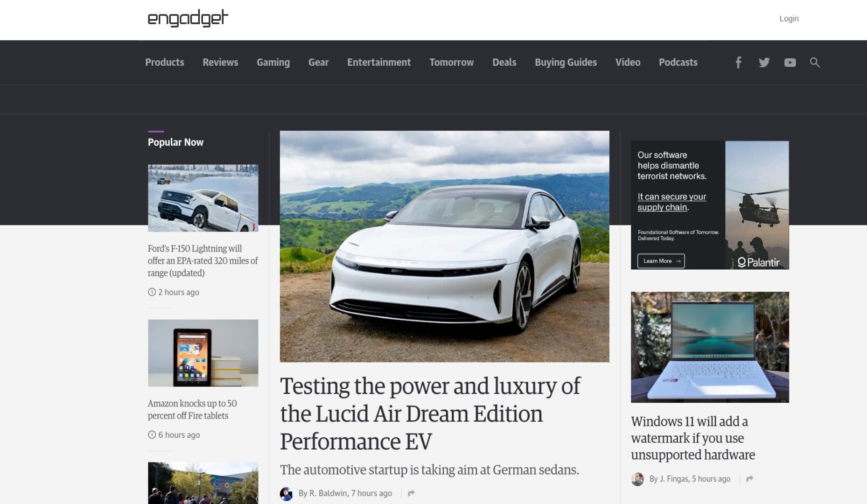The width and height of the screenshot is (867, 504).
Task: Share the Windows 11 article via arrow icon
Action: [749, 479]
